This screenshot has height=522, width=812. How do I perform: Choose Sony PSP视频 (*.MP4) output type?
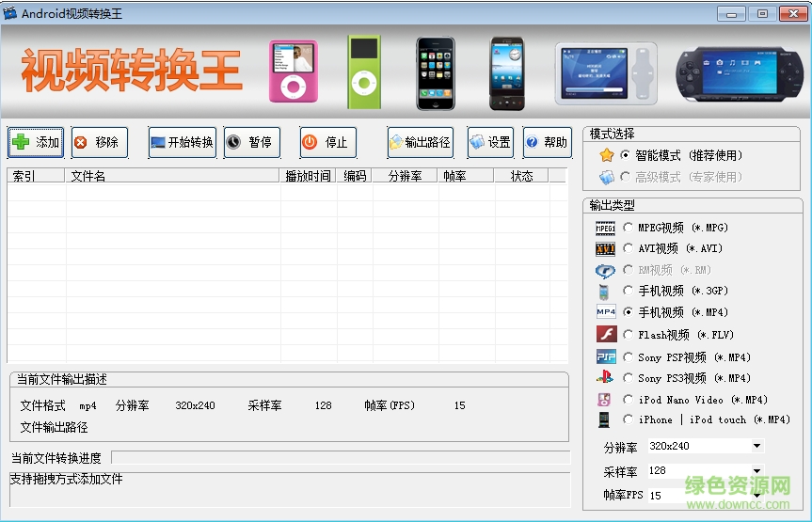629,356
